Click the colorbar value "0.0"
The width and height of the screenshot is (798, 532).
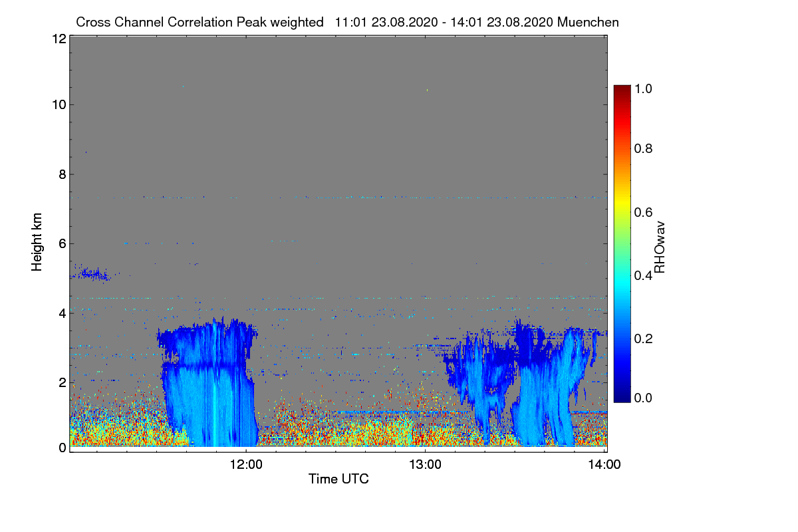pos(644,398)
